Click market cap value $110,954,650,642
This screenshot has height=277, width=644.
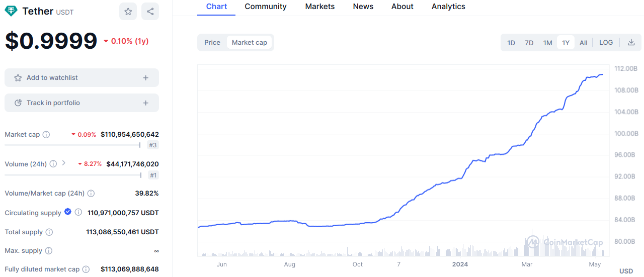pyautogui.click(x=130, y=135)
